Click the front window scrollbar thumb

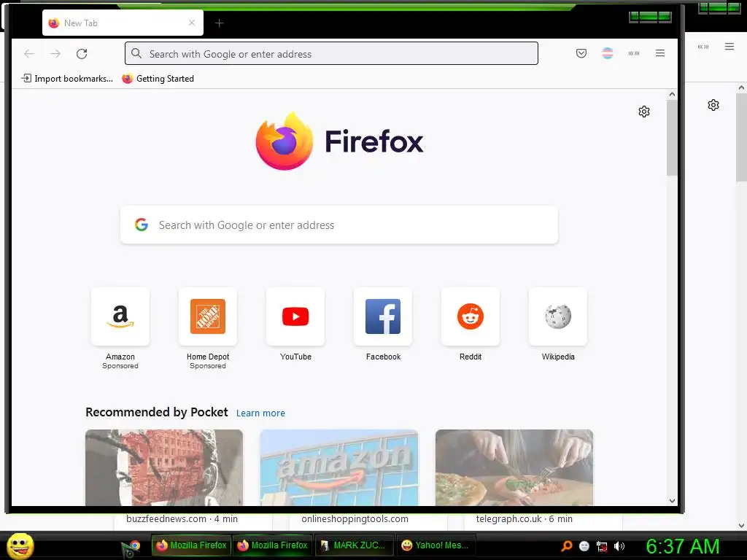pyautogui.click(x=672, y=138)
